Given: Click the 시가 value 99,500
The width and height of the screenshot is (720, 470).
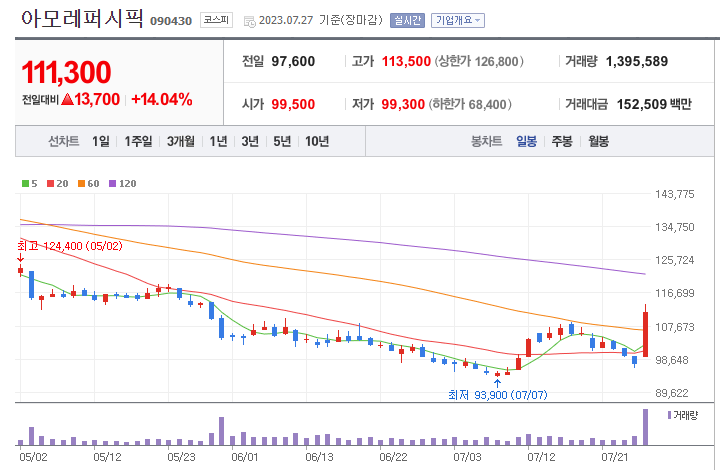Looking at the screenshot, I should tap(293, 104).
